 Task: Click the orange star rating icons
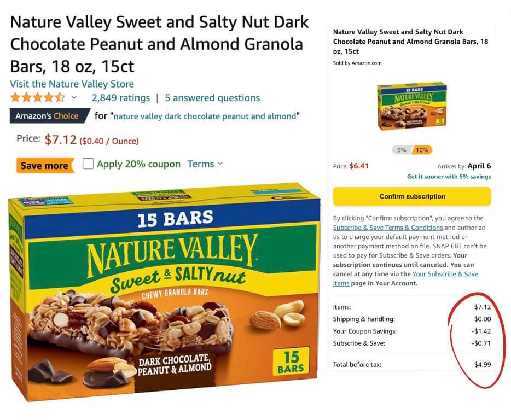pos(38,97)
